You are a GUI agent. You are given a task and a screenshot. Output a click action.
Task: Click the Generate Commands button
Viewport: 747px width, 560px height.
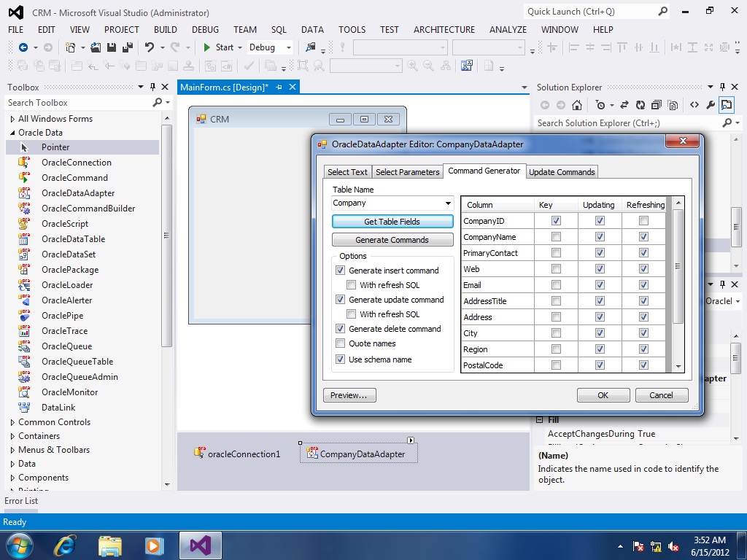(x=392, y=239)
